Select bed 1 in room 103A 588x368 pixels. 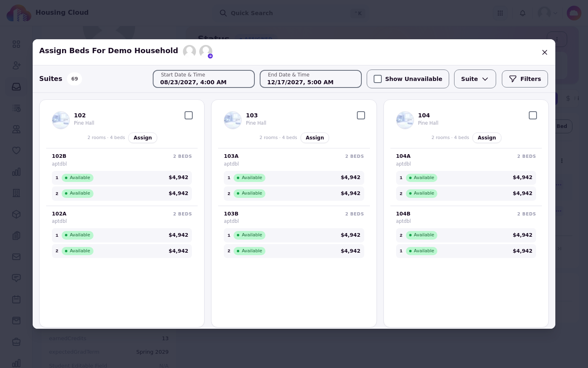pyautogui.click(x=294, y=178)
